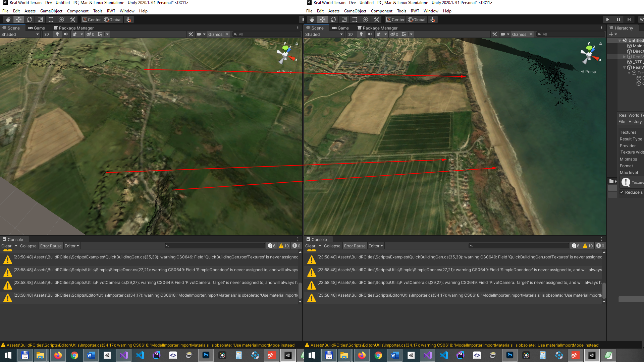Screen dimensions: 644x362
Task: Open Gizmos dropdown arrow in right Scene view
Action: tap(531, 34)
